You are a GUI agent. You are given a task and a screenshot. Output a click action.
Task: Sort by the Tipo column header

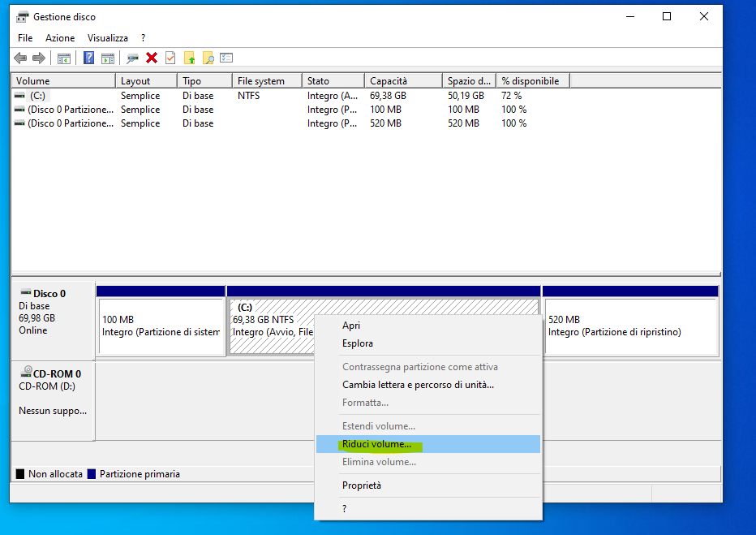(x=204, y=81)
